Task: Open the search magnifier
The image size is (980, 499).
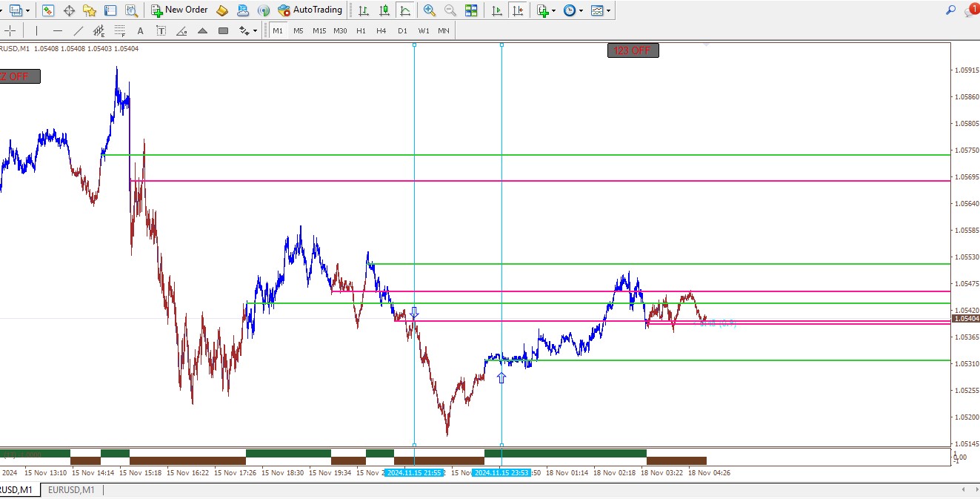Action: click(x=951, y=10)
